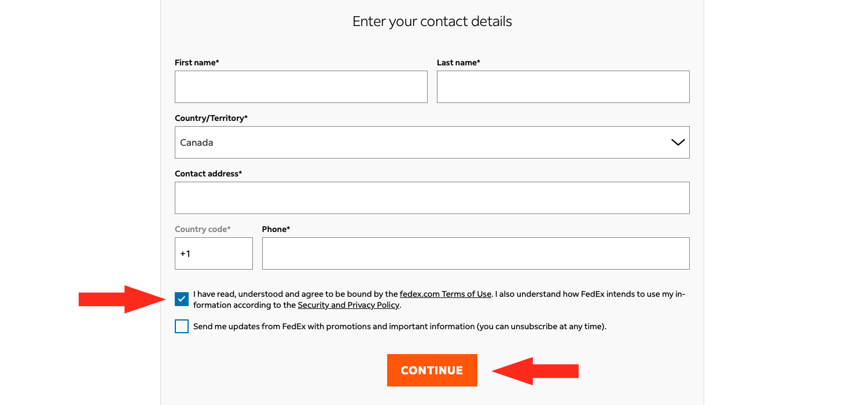Click the "Country/Territory*" label text
The image size is (868, 405).
[x=211, y=118]
